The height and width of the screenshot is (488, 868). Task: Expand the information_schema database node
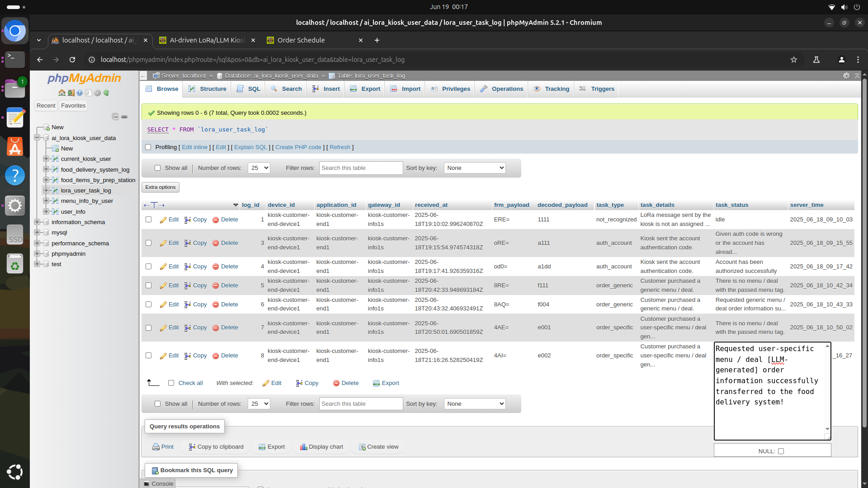[x=37, y=222]
